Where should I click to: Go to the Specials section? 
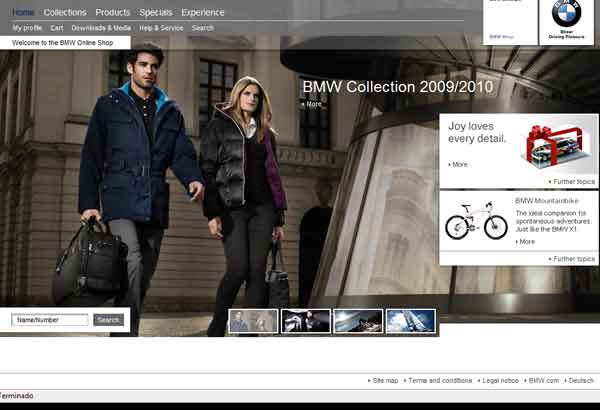pyautogui.click(x=156, y=12)
